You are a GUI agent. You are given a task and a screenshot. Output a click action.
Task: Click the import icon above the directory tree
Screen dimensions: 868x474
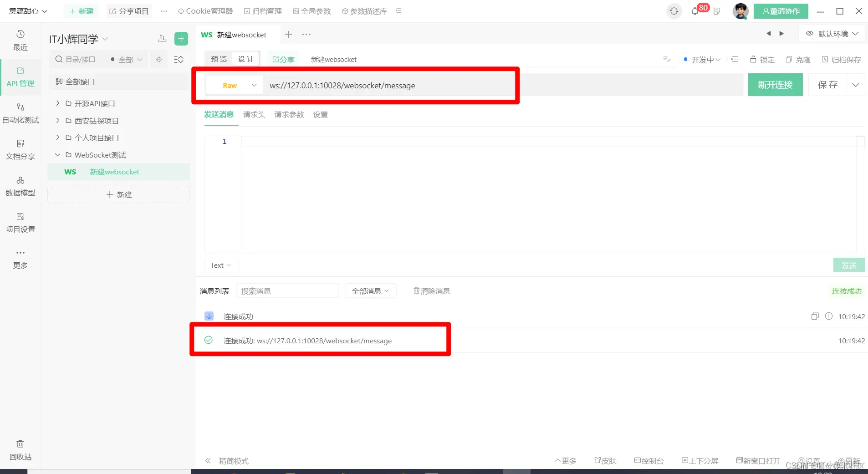coord(162,38)
